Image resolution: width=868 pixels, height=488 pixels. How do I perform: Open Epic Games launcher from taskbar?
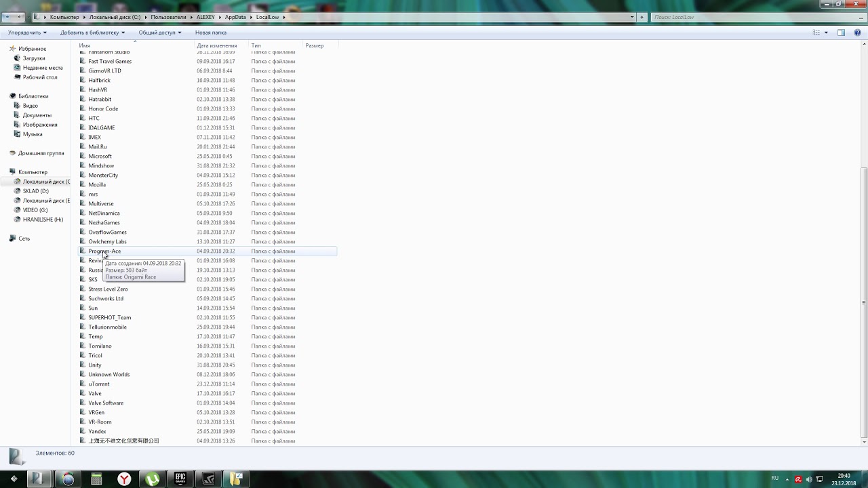point(180,479)
